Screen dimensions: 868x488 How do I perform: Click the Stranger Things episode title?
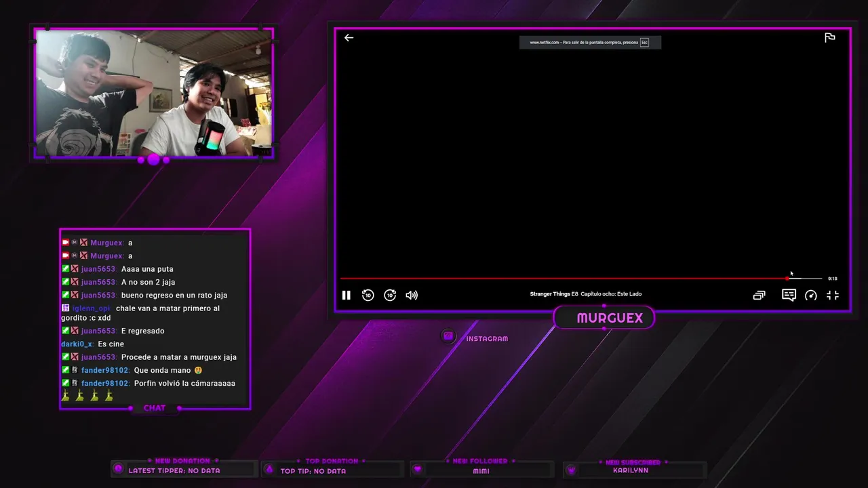(x=586, y=294)
